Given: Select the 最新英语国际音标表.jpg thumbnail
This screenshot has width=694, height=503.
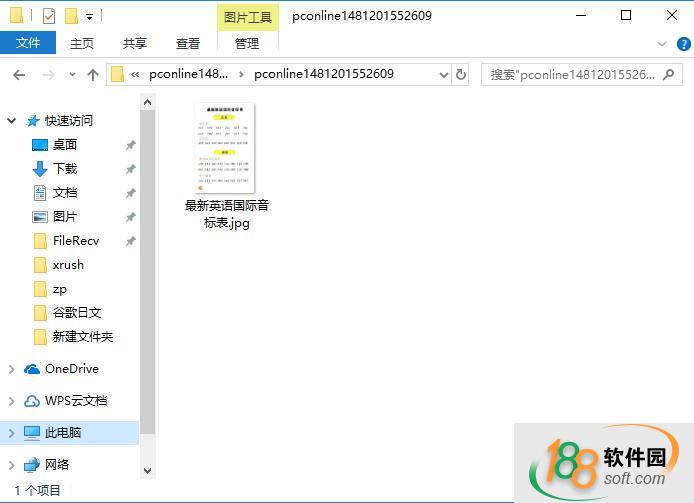Looking at the screenshot, I should 226,148.
